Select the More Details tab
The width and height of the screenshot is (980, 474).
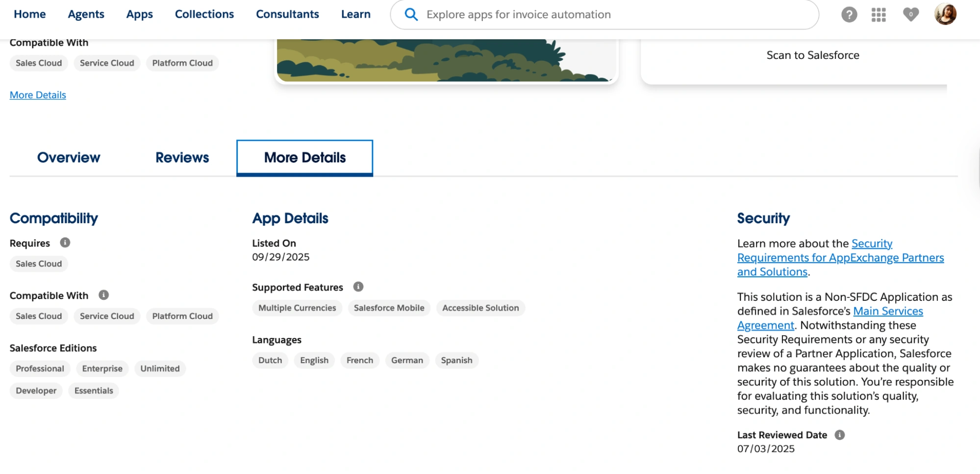click(x=305, y=158)
